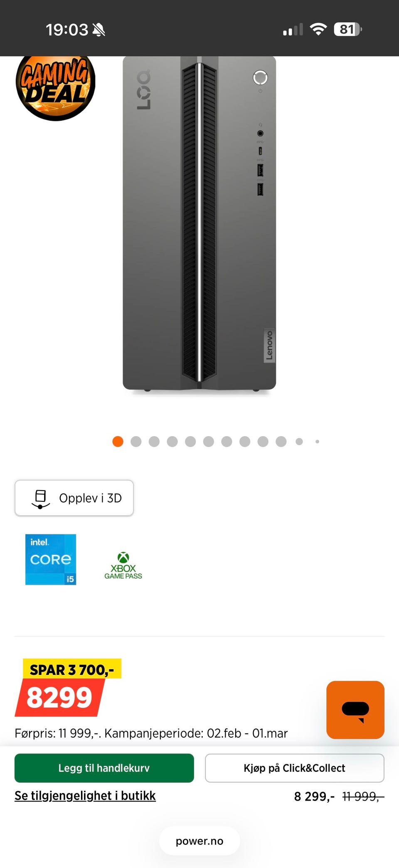399x868 pixels.
Task: Tap the power.no address pill
Action: click(199, 841)
